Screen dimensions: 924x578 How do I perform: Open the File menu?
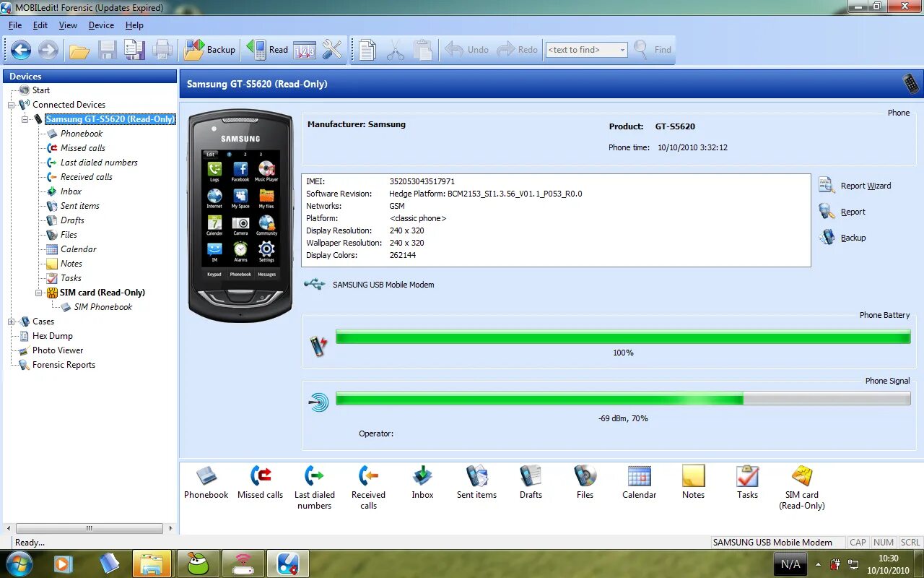[15, 25]
